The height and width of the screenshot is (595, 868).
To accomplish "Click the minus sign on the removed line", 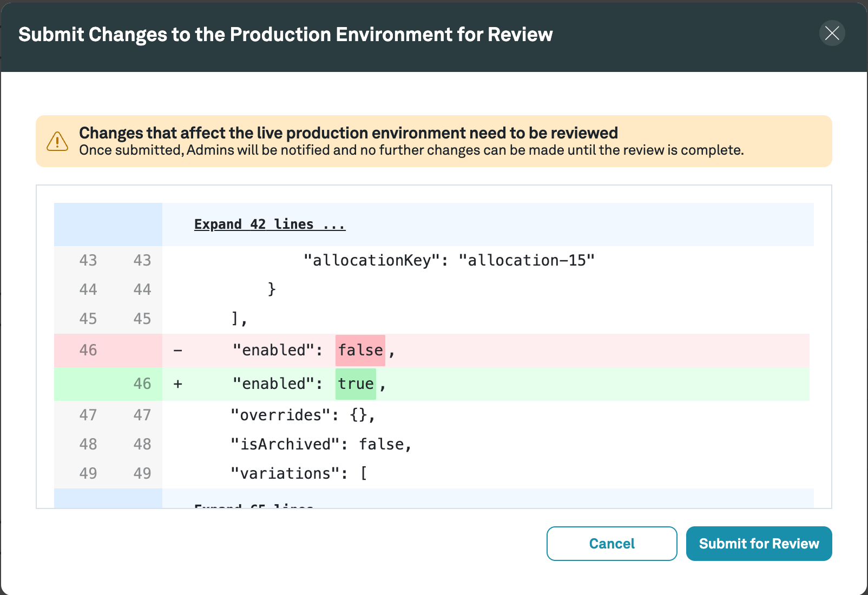I will [177, 351].
